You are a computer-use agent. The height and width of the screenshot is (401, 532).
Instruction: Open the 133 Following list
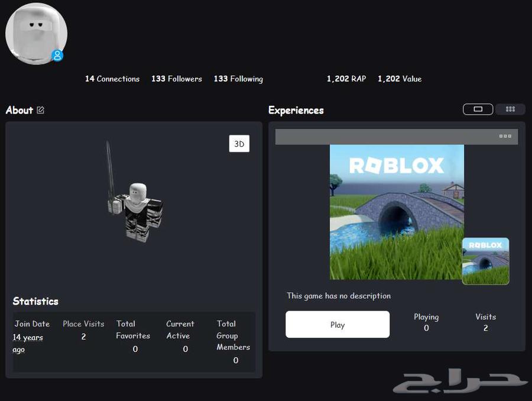238,79
